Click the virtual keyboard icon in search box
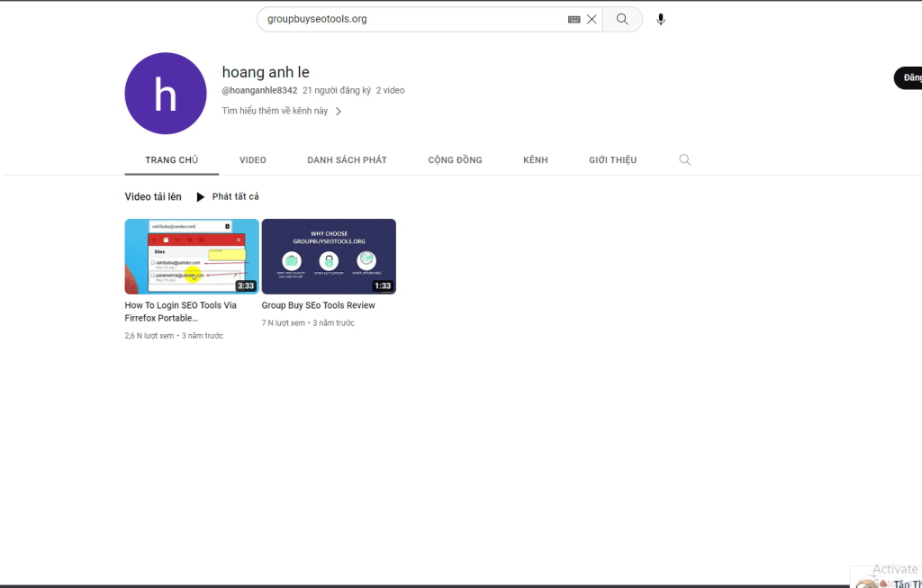This screenshot has width=922, height=588. coord(574,20)
